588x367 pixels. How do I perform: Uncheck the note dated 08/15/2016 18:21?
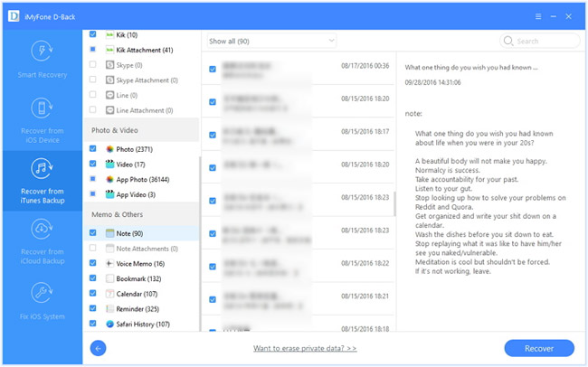[x=213, y=299]
